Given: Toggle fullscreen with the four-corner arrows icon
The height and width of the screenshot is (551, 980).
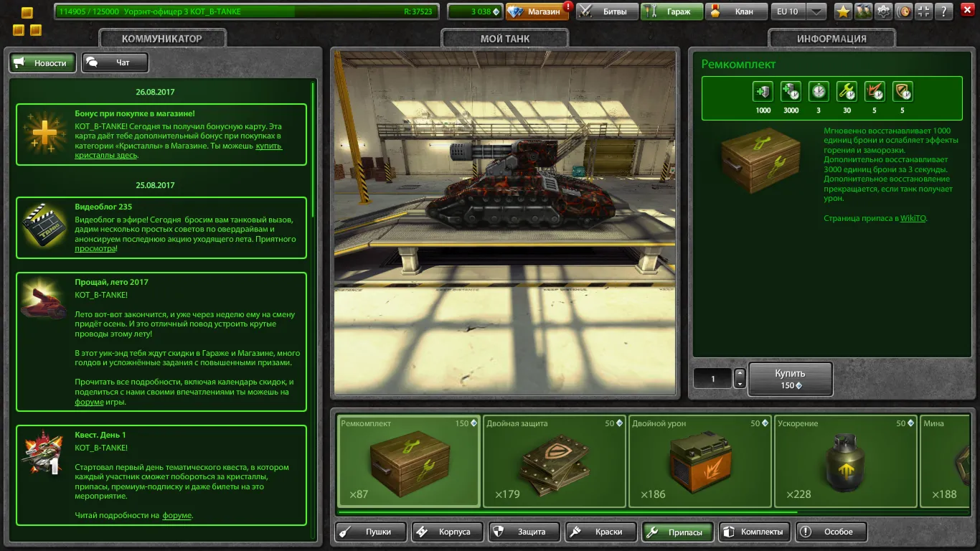Looking at the screenshot, I should point(925,11).
